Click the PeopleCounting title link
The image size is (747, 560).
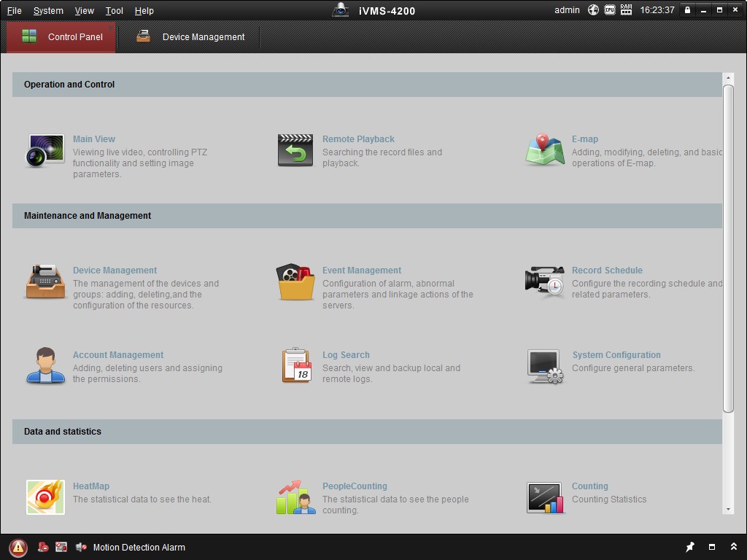pyautogui.click(x=355, y=486)
